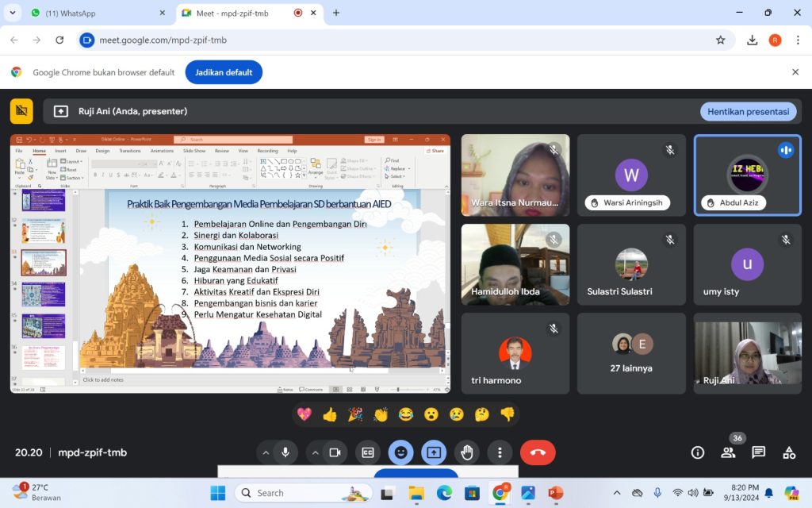Raise your hand in the meeting
This screenshot has width=812, height=508.
click(x=467, y=452)
